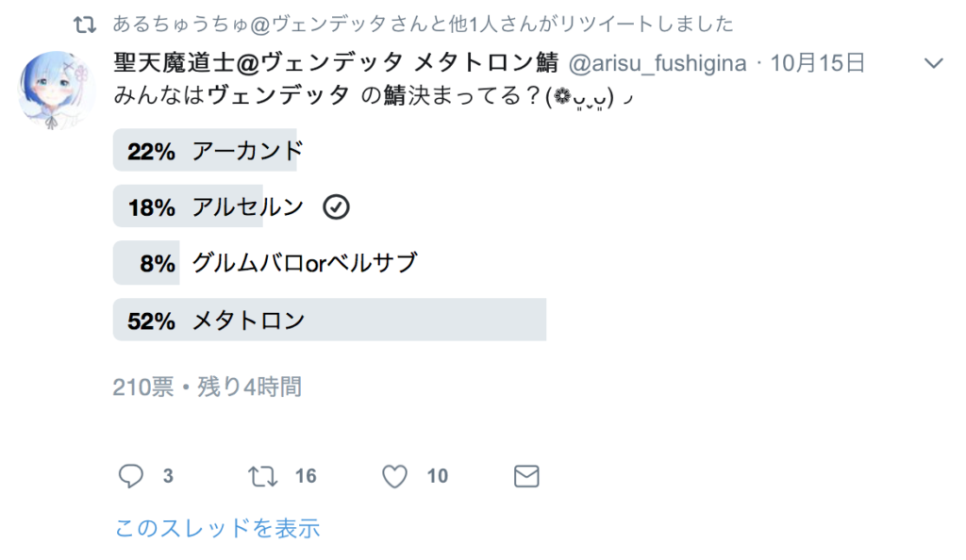The image size is (966, 560).
Task: Click the retweet count 16
Action: [x=306, y=476]
